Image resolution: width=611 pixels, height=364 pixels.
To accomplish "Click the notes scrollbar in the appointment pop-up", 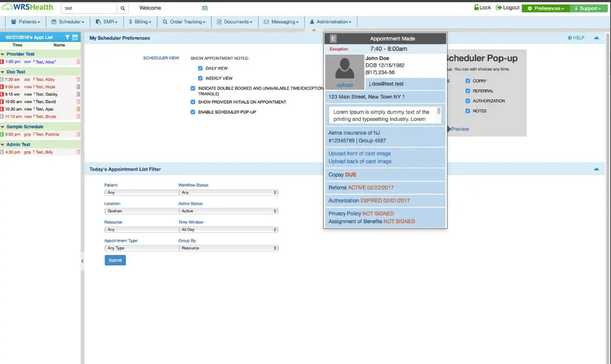I will click(439, 111).
